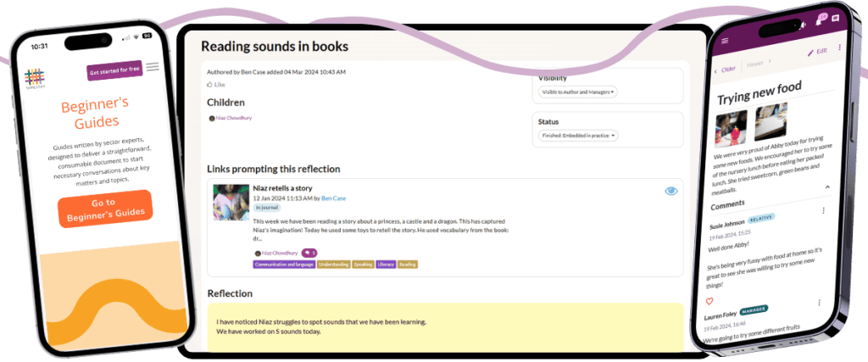Open three-dot menu beside Susie Johnson comment

point(821,210)
